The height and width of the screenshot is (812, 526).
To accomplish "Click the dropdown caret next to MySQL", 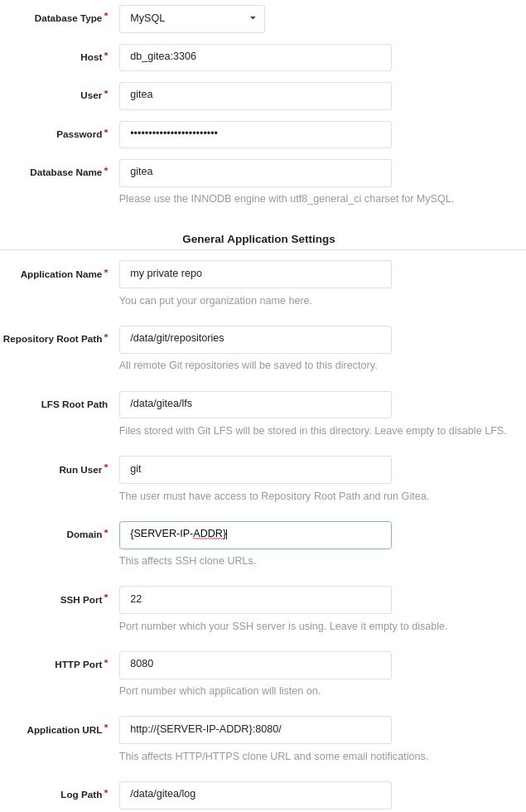I will coord(253,18).
